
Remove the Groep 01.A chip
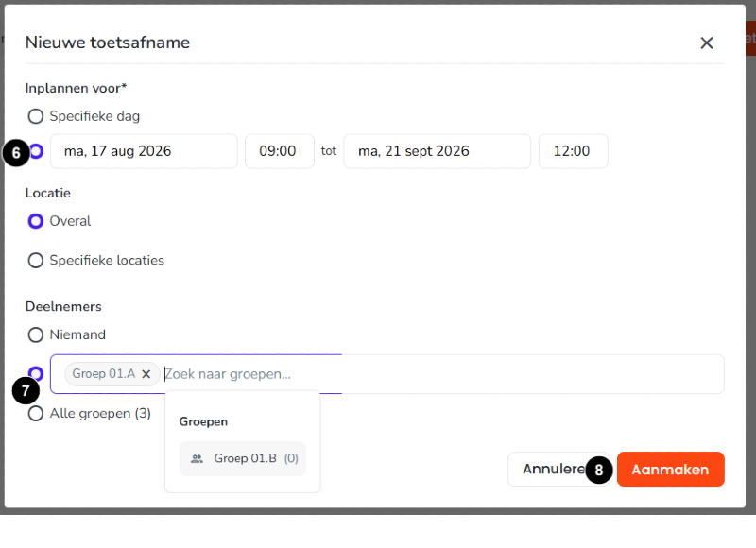(146, 374)
